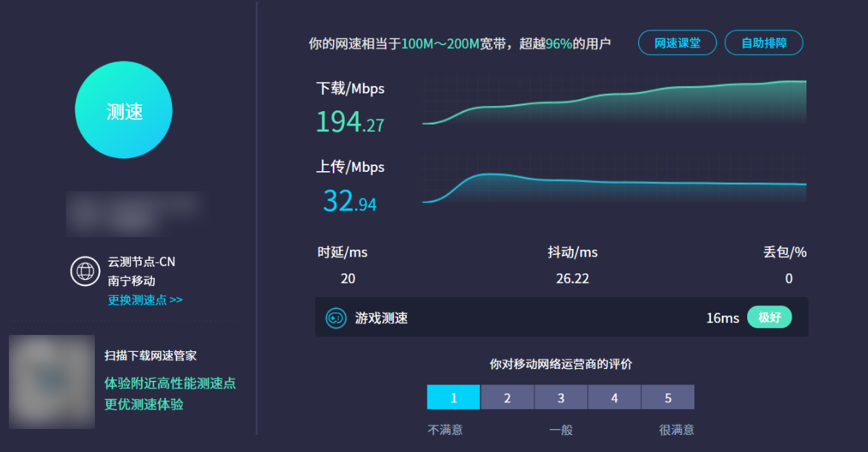Click the 扫描下载网速管家 text
This screenshot has width=868, height=452.
pos(150,356)
